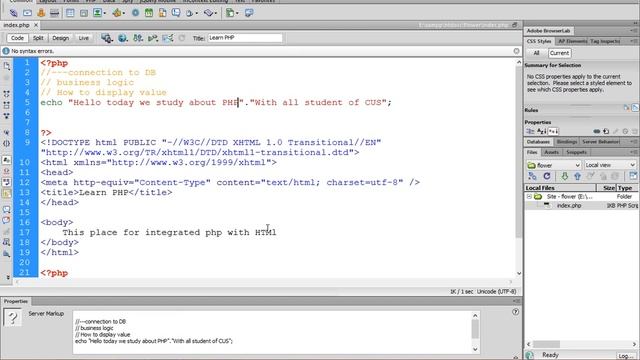Select All mode in CSS Styles
Viewport: 640px width, 360px height.
coord(536,53)
